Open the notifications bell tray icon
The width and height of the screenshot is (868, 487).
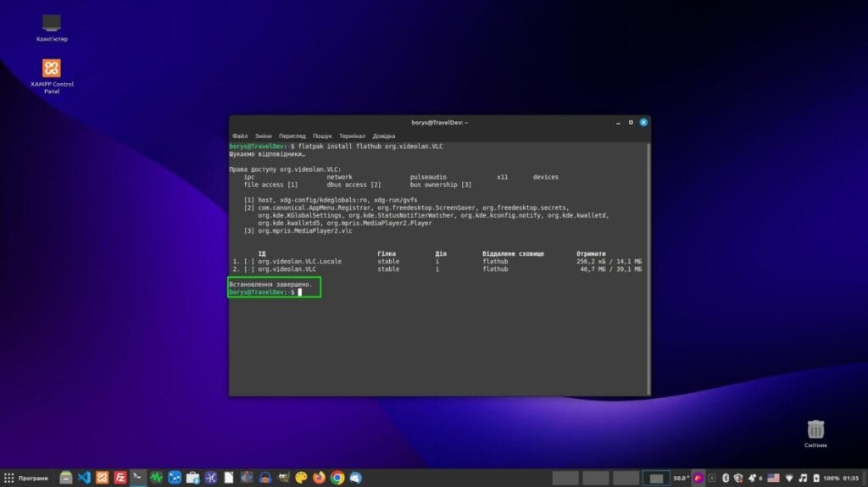click(x=752, y=479)
